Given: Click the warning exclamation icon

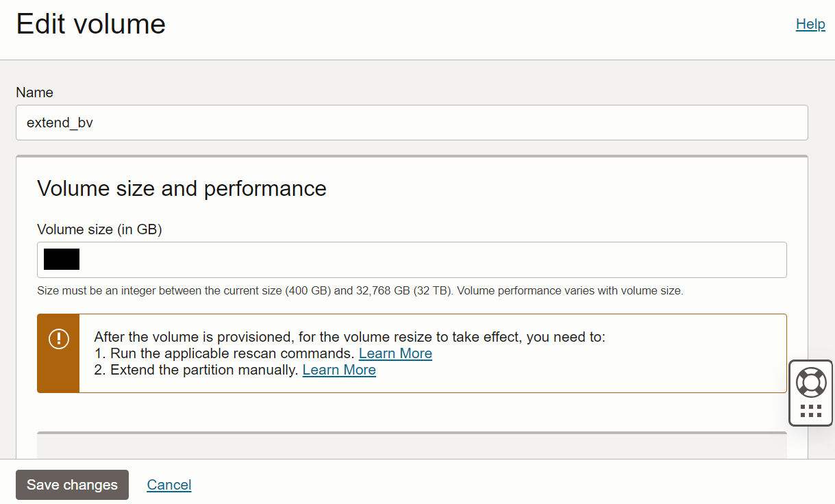Looking at the screenshot, I should pyautogui.click(x=58, y=338).
